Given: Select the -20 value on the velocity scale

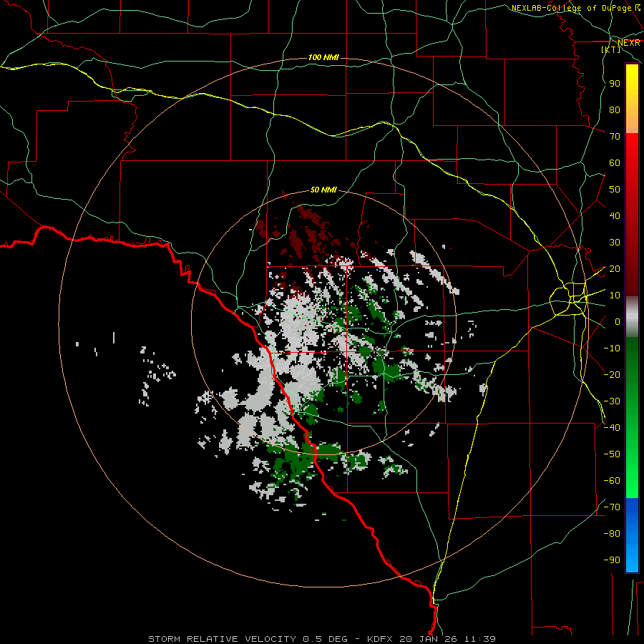Looking at the screenshot, I should (612, 374).
